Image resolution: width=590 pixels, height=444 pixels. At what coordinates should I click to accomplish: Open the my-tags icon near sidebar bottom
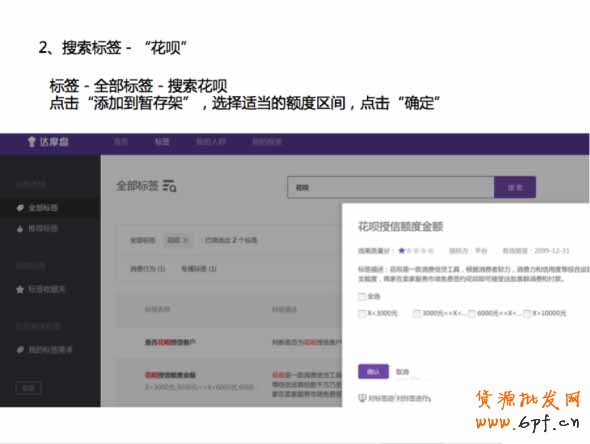pos(20,350)
